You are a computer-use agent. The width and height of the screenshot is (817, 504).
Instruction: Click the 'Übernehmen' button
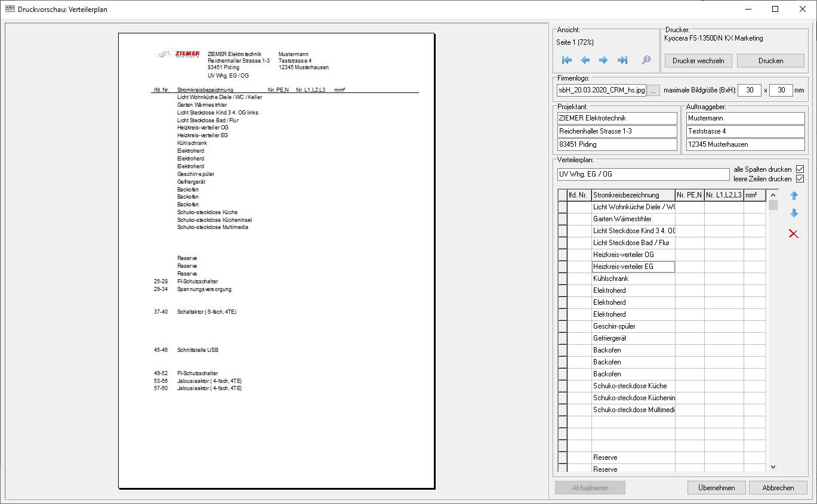click(x=716, y=487)
